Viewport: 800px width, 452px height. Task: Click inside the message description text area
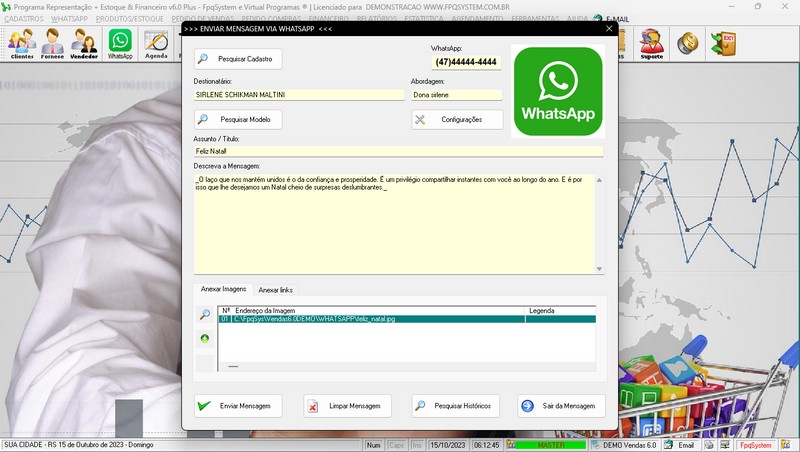click(394, 224)
